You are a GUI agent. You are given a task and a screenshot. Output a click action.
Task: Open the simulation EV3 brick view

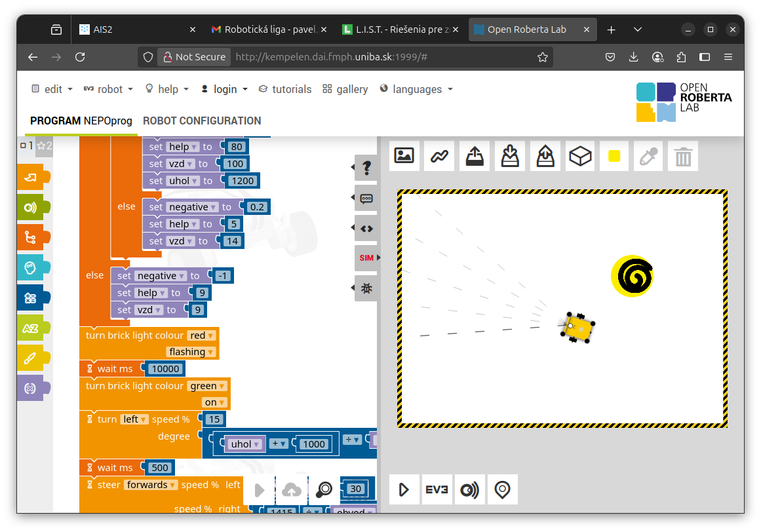pos(437,489)
